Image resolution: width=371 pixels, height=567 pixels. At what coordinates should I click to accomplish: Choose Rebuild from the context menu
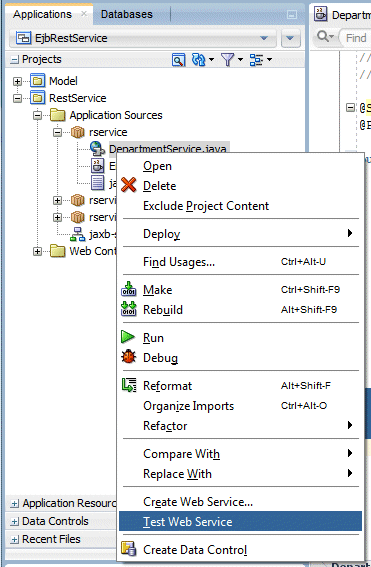coord(240,310)
